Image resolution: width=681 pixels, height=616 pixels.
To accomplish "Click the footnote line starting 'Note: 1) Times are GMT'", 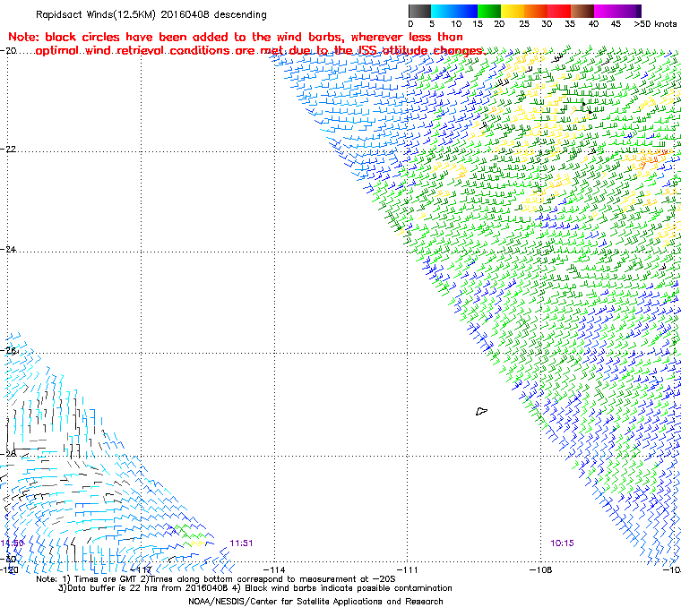I will pyautogui.click(x=216, y=579).
